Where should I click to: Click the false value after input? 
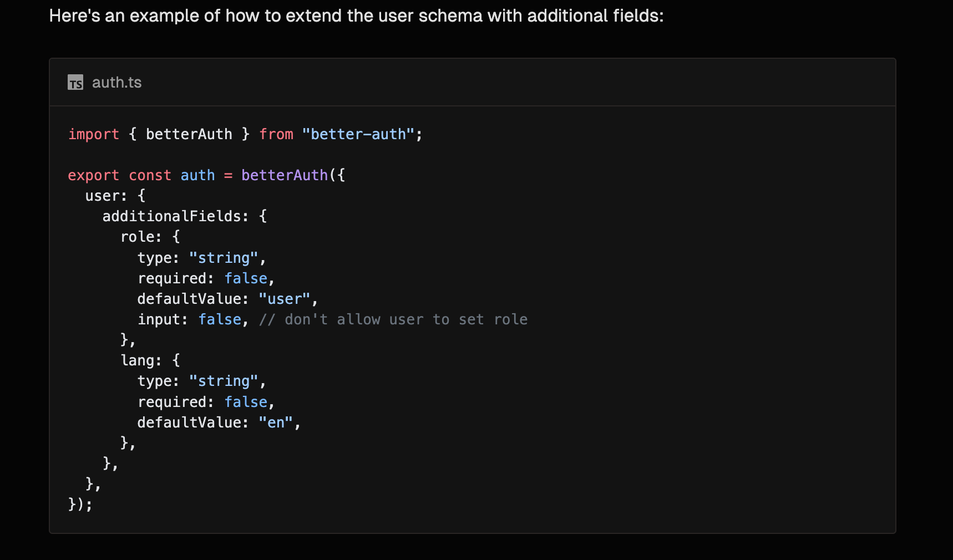coord(220,319)
